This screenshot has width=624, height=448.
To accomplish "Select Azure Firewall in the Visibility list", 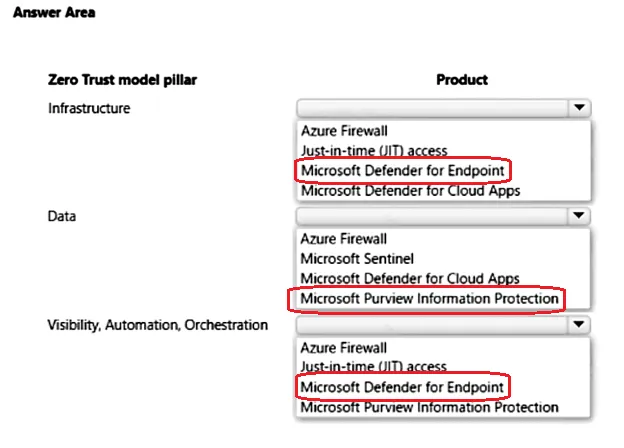I will [x=344, y=348].
